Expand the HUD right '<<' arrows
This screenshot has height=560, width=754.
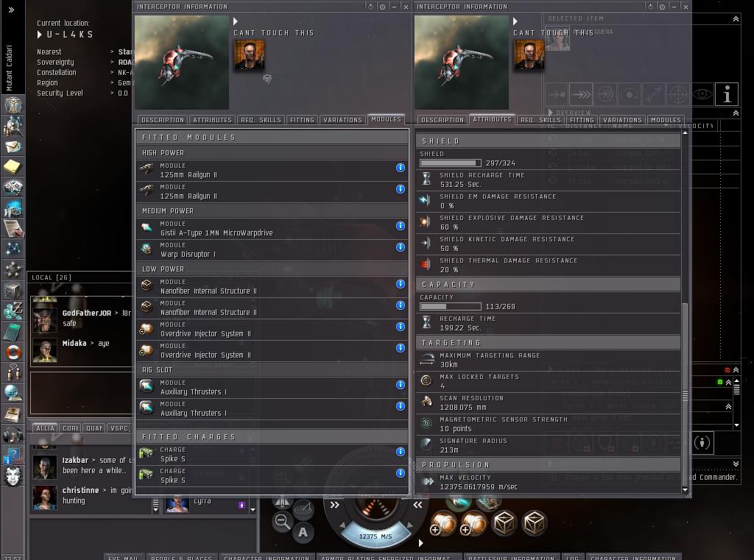point(418,505)
